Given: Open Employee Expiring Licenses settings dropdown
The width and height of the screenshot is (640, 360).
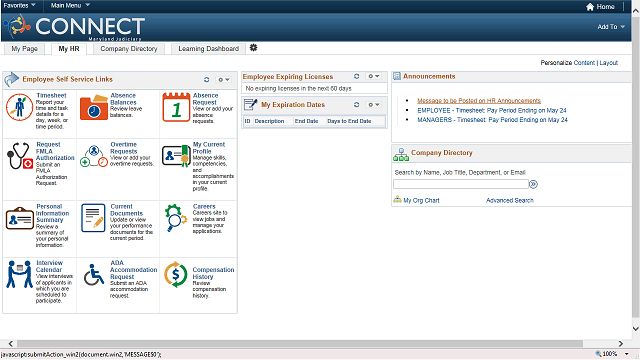Looking at the screenshot, I should 373,76.
